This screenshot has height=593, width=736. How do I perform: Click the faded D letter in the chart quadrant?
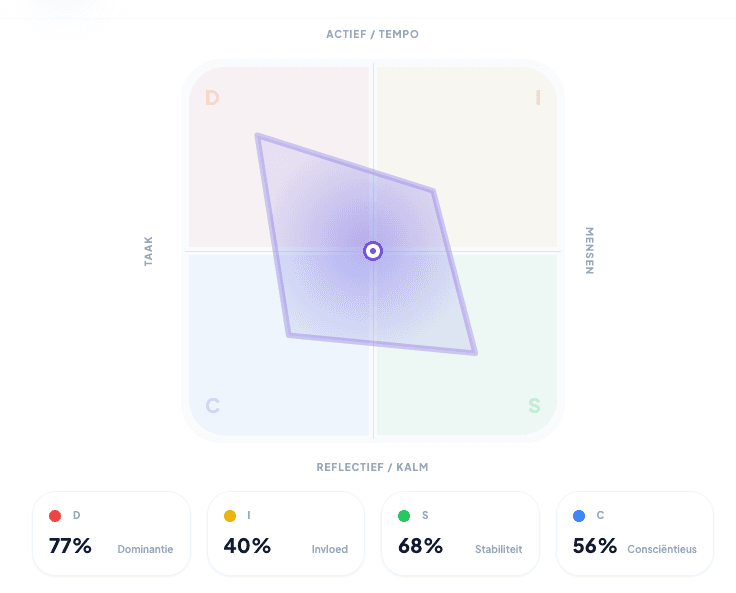point(211,98)
